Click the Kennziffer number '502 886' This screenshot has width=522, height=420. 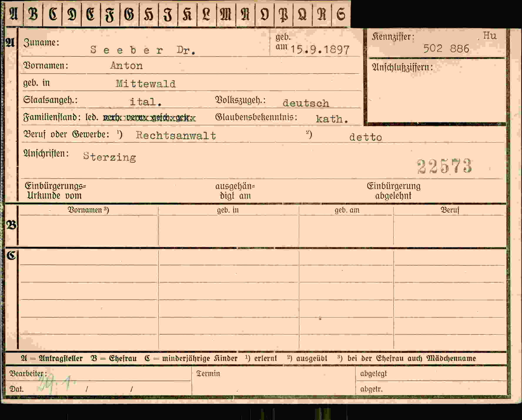click(x=446, y=49)
